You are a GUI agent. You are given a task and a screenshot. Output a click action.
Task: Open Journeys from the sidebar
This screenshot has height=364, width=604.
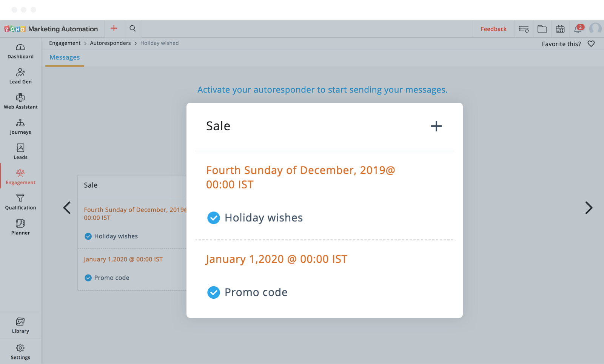click(20, 123)
